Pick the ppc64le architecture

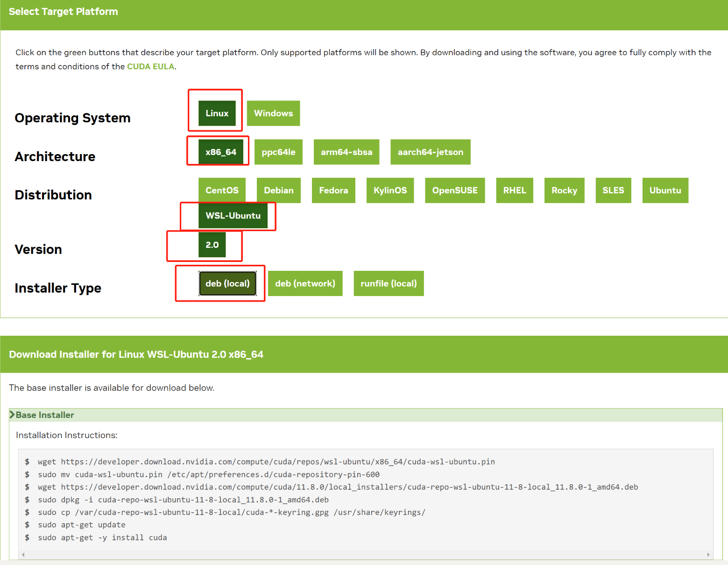[x=278, y=152]
